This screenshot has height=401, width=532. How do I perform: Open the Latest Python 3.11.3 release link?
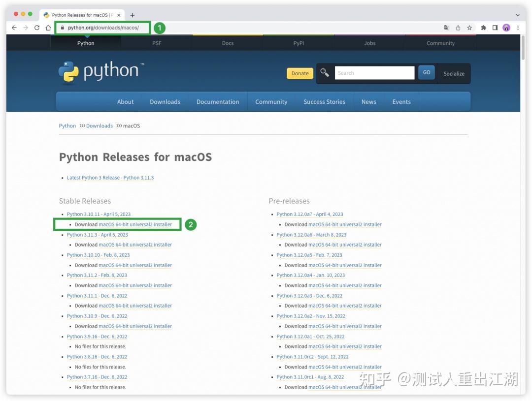click(110, 178)
